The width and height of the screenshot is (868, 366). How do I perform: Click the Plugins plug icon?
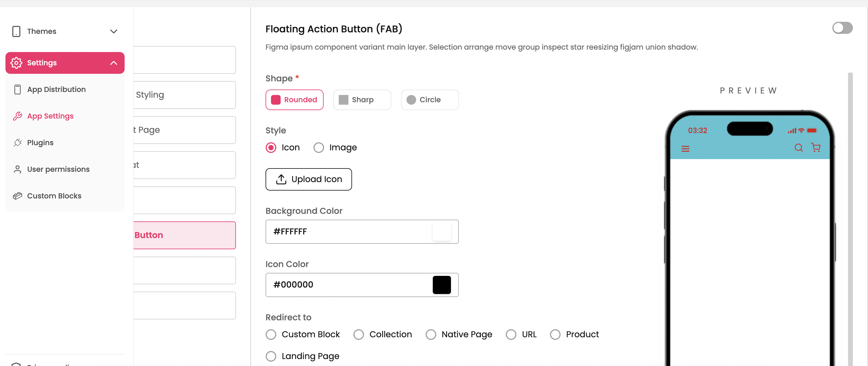[18, 142]
